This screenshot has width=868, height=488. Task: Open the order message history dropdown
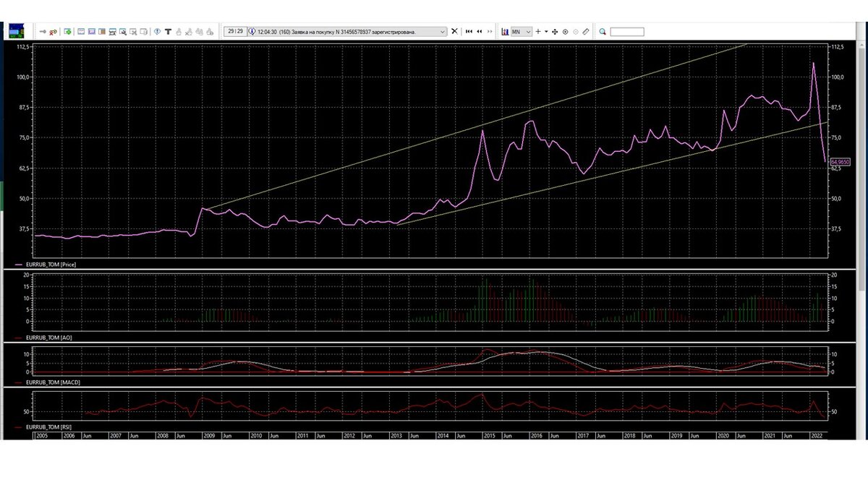pyautogui.click(x=442, y=32)
